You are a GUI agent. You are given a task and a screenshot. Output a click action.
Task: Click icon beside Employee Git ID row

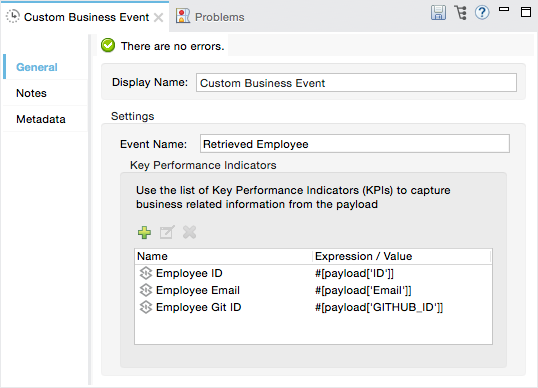(146, 307)
